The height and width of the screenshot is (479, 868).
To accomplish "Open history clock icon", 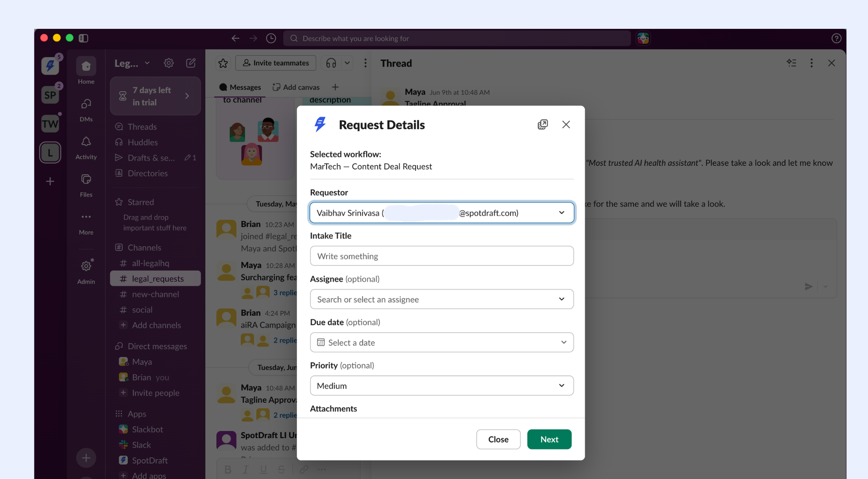I will [271, 38].
